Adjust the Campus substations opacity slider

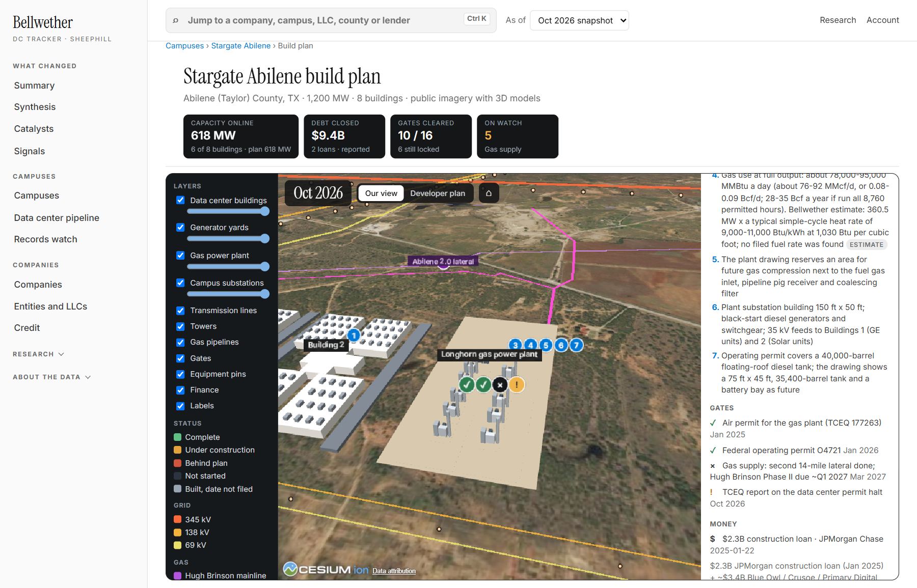click(x=228, y=294)
